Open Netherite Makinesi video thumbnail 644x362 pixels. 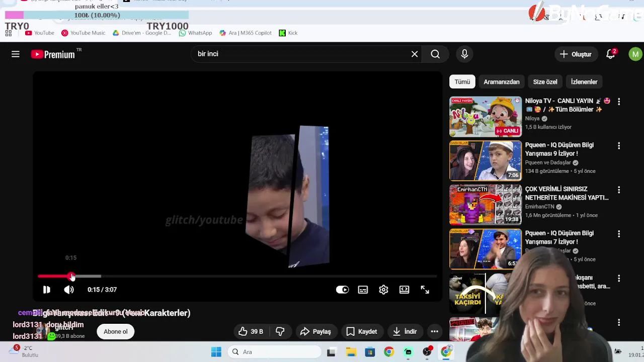pos(486,205)
